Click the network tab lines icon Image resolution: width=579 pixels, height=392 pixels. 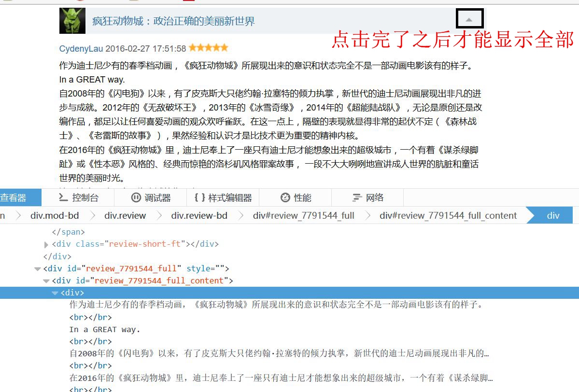357,198
